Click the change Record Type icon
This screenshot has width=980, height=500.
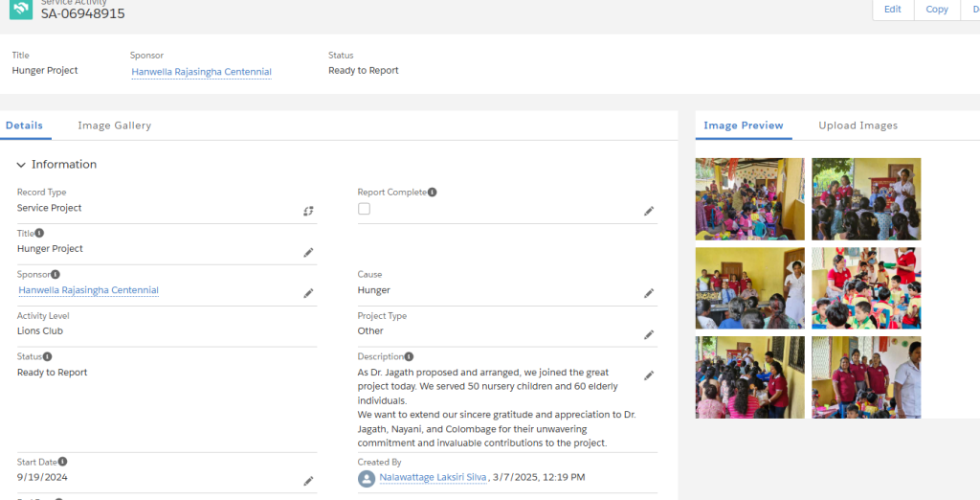click(308, 212)
